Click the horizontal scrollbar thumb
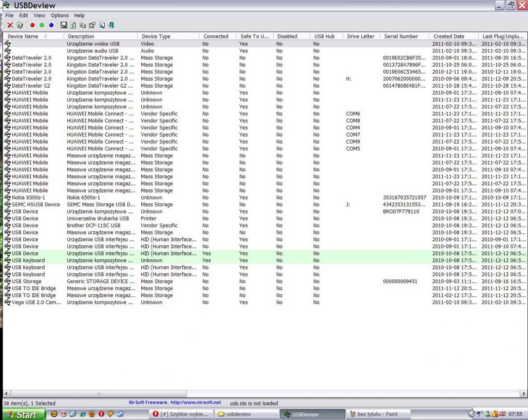The image size is (528, 420). coord(99,394)
